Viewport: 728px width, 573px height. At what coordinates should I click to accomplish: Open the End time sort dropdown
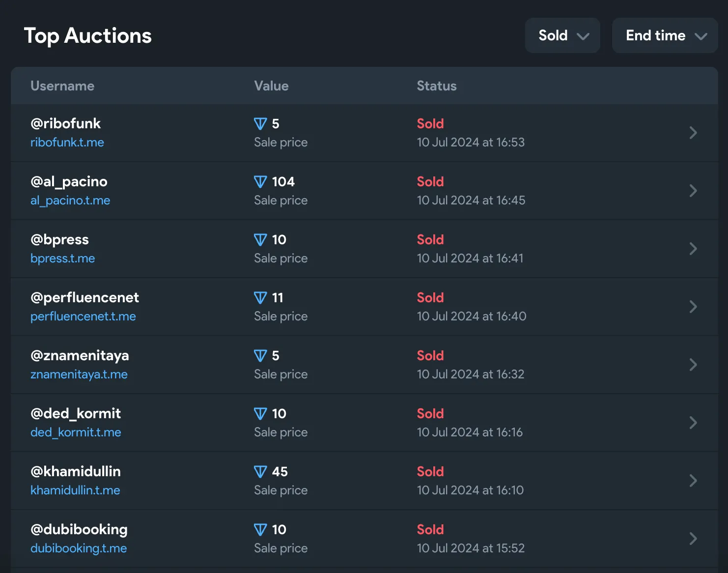(x=665, y=35)
